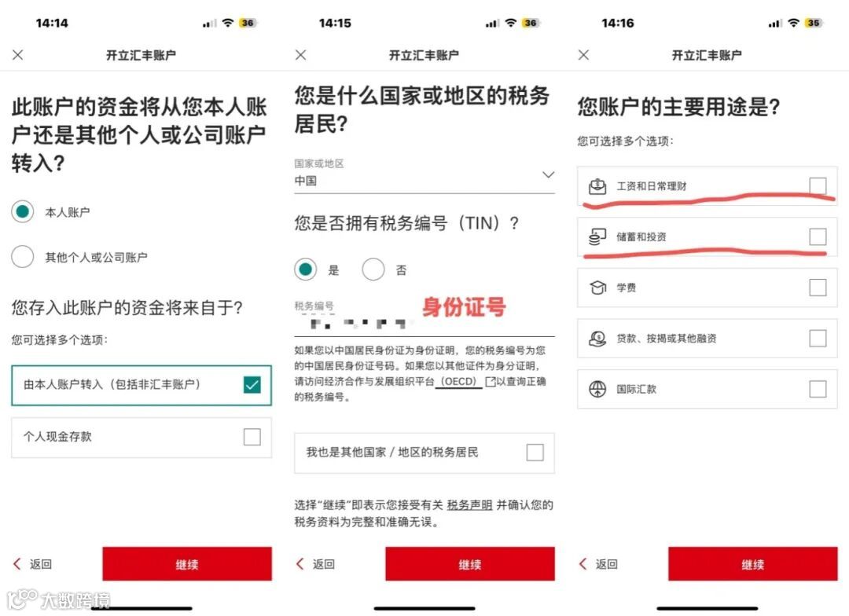Viewport: 849px width, 616px height.
Task: Tap the signal bars on the 14:15 screen
Action: 491,24
